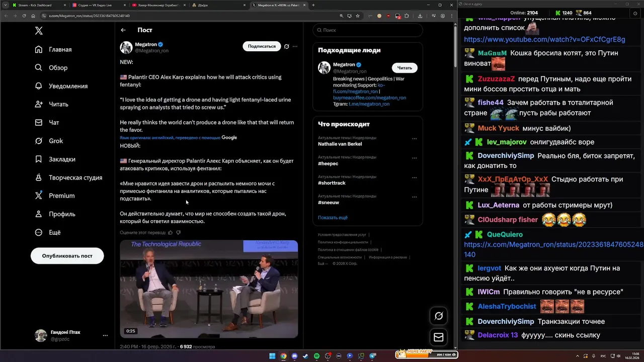This screenshot has height=362, width=644.
Task: Open trend #shorttrack
Action: tap(332, 183)
